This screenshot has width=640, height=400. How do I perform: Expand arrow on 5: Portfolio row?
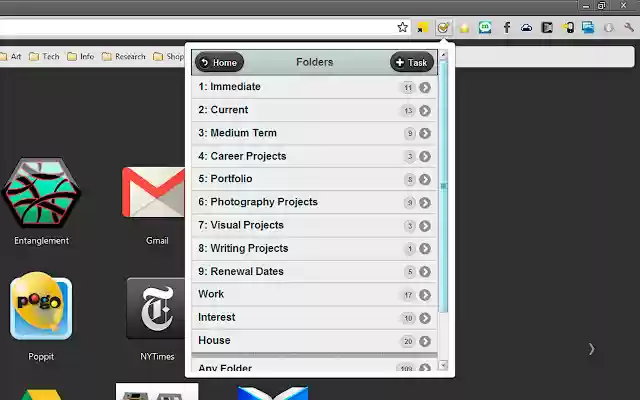point(425,180)
